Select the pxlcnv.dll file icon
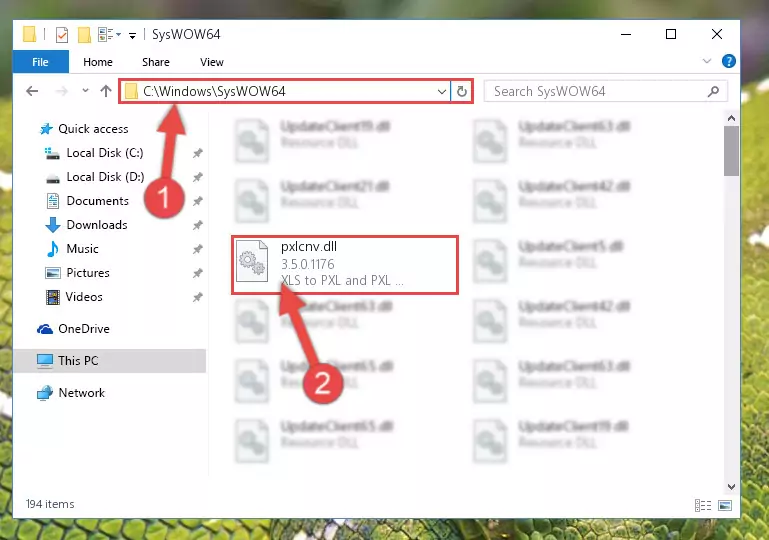 (x=252, y=261)
